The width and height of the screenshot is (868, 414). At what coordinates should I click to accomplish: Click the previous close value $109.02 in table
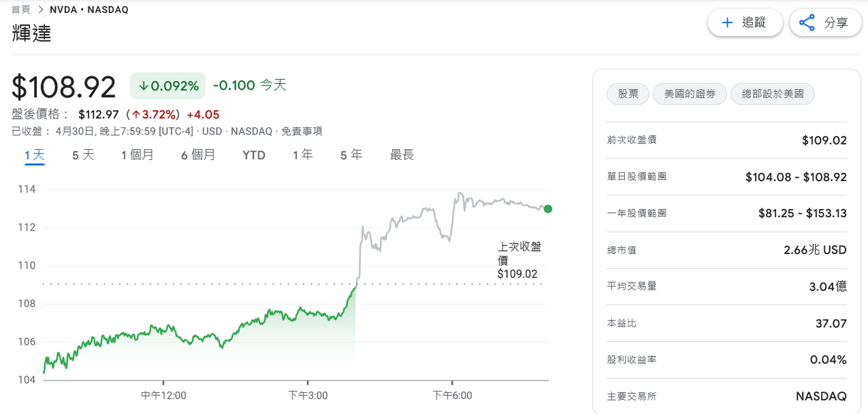click(x=824, y=140)
